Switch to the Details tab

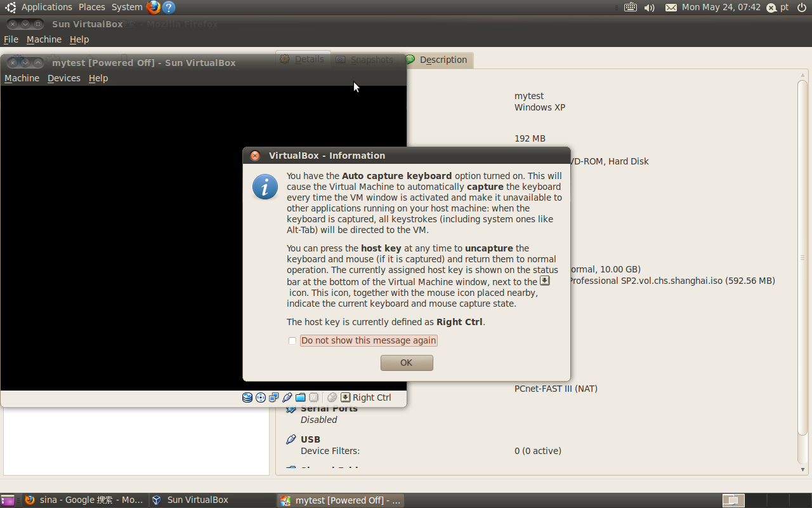pyautogui.click(x=303, y=59)
